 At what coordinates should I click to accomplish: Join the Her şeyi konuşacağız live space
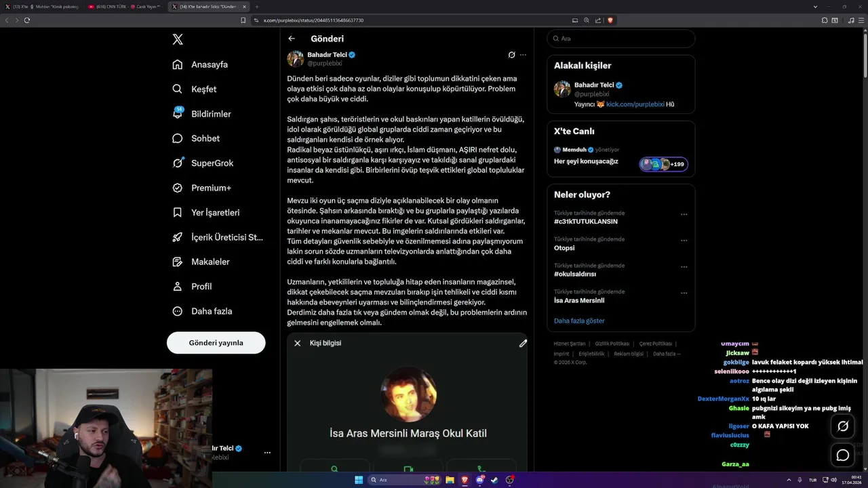pyautogui.click(x=586, y=161)
